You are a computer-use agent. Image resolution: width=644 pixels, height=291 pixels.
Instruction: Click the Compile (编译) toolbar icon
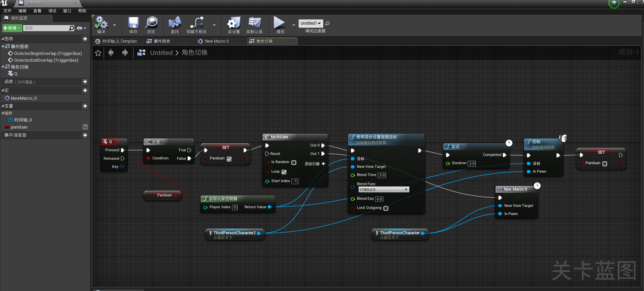coord(101,23)
